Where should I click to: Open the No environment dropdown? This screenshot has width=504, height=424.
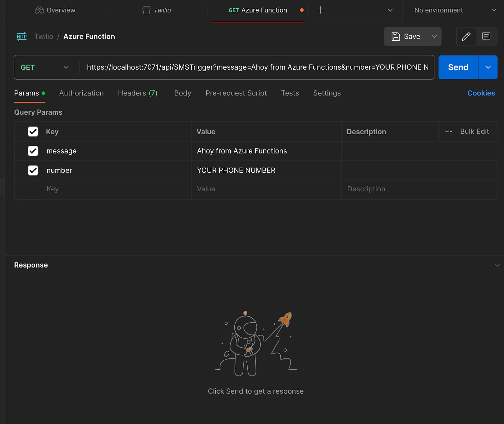click(455, 10)
